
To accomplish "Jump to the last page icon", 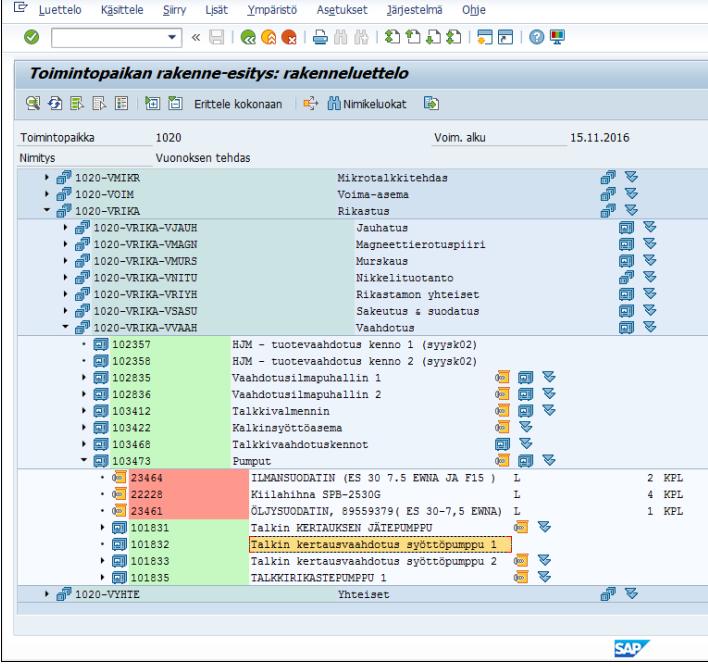I will 454,37.
